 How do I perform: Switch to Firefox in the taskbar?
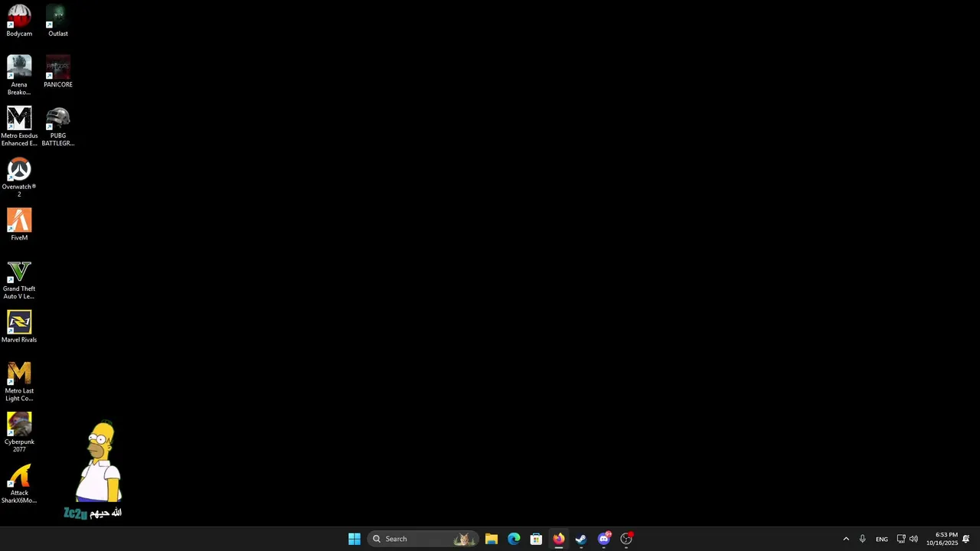click(559, 539)
